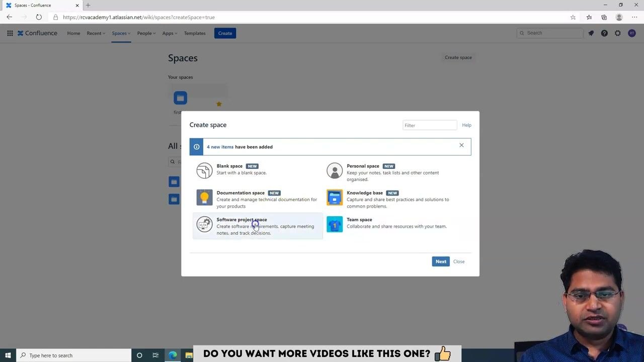
Task: Open the Windows Start menu
Action: [8, 355]
